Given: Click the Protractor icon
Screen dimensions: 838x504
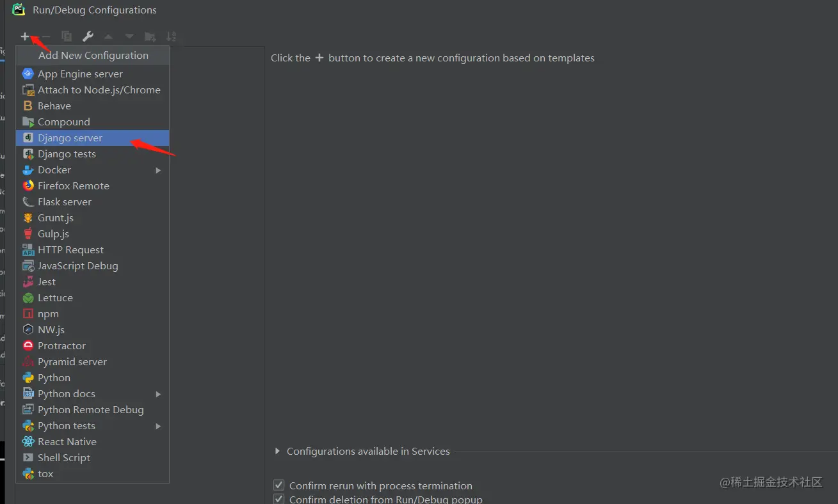Looking at the screenshot, I should 28,345.
